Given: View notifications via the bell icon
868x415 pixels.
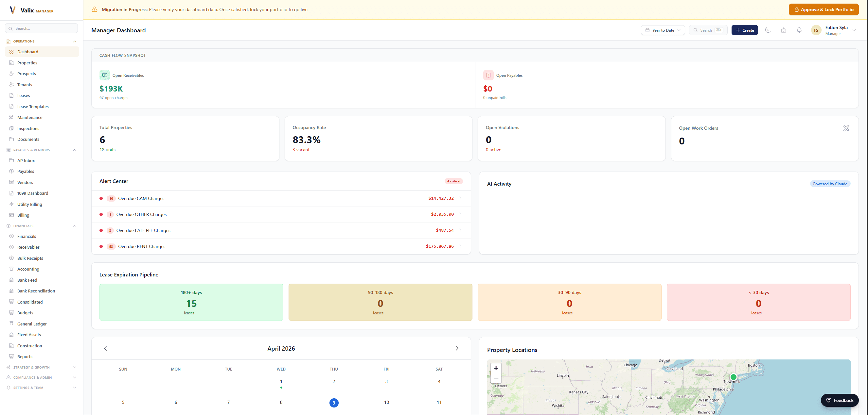Looking at the screenshot, I should coord(799,30).
